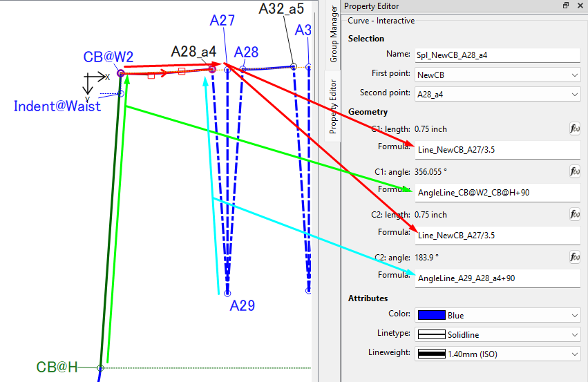
Task: Close the Property Editor panel
Action: [x=580, y=6]
